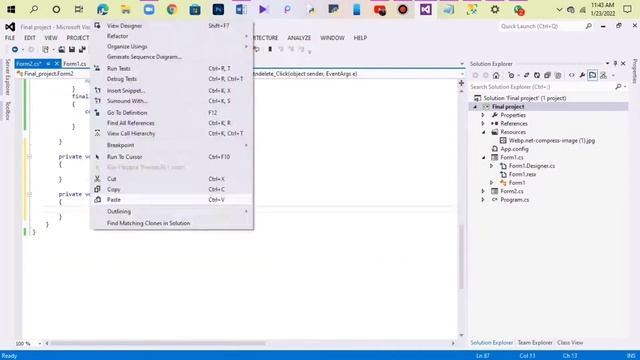The height and width of the screenshot is (360, 640).
Task: Switch to the Form1.cs editor tab
Action: (75, 64)
